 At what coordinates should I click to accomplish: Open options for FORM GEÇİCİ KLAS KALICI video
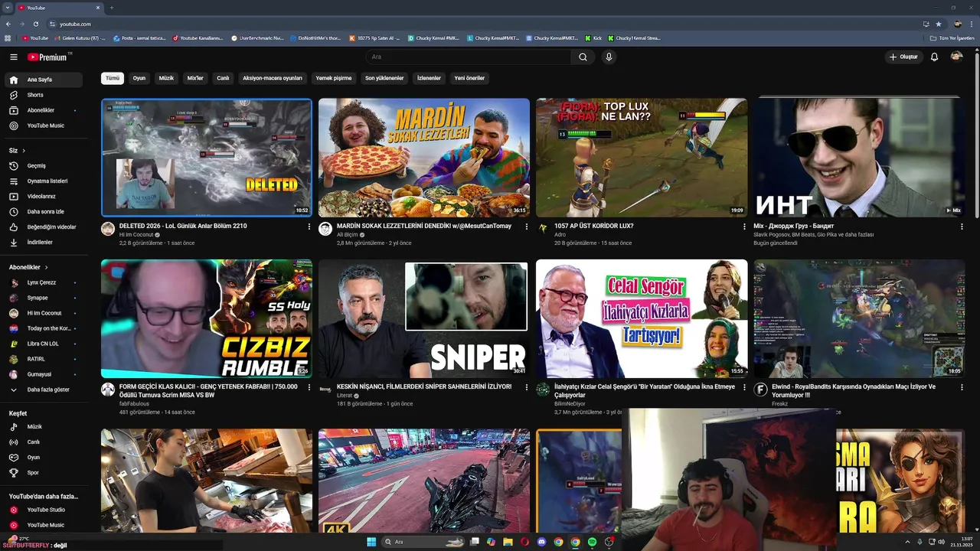(309, 388)
